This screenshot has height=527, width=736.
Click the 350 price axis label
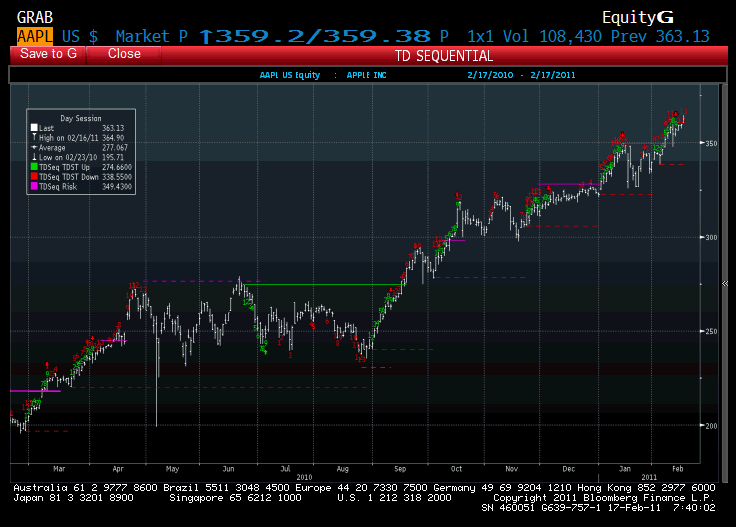coord(711,143)
